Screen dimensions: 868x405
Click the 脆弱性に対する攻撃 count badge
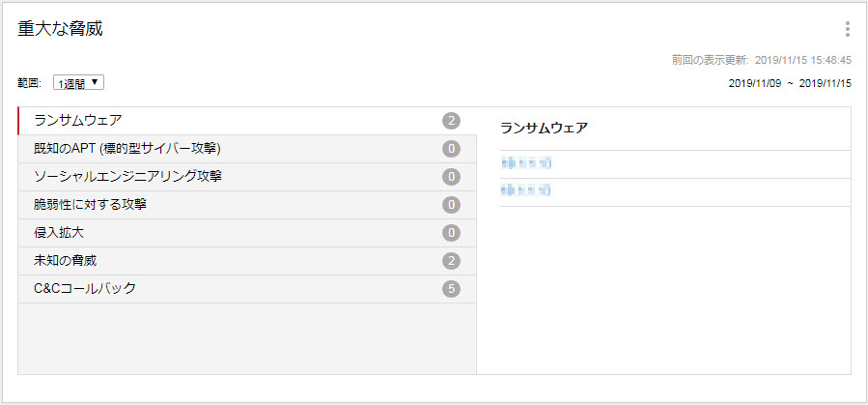click(x=451, y=205)
